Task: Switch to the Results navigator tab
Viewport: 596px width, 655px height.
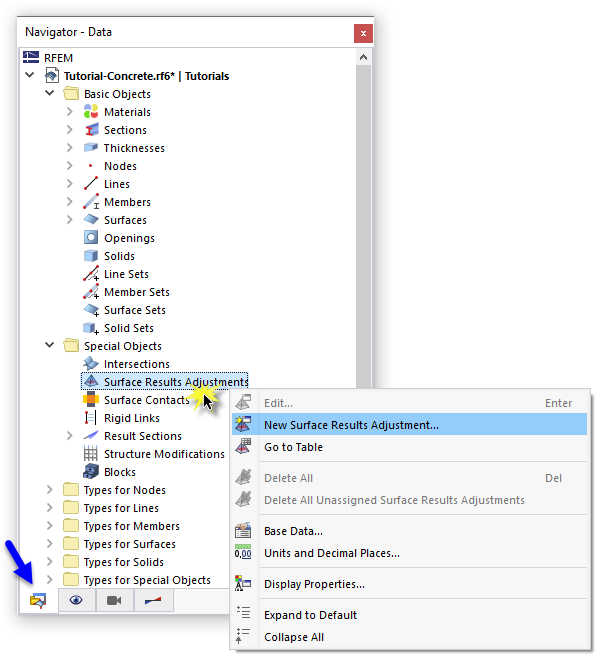Action: (x=153, y=601)
